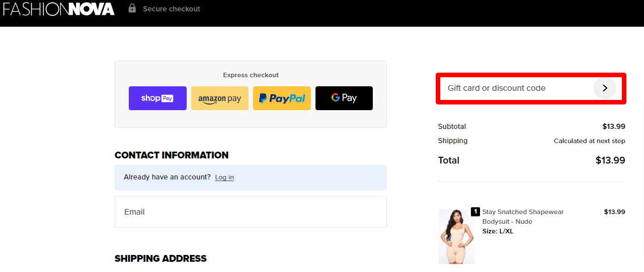Click the quantity badge showing 1

475,212
